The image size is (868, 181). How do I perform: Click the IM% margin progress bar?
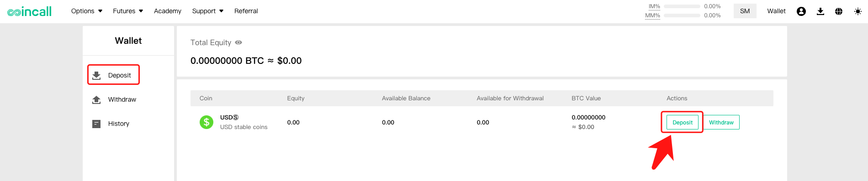[682, 6]
